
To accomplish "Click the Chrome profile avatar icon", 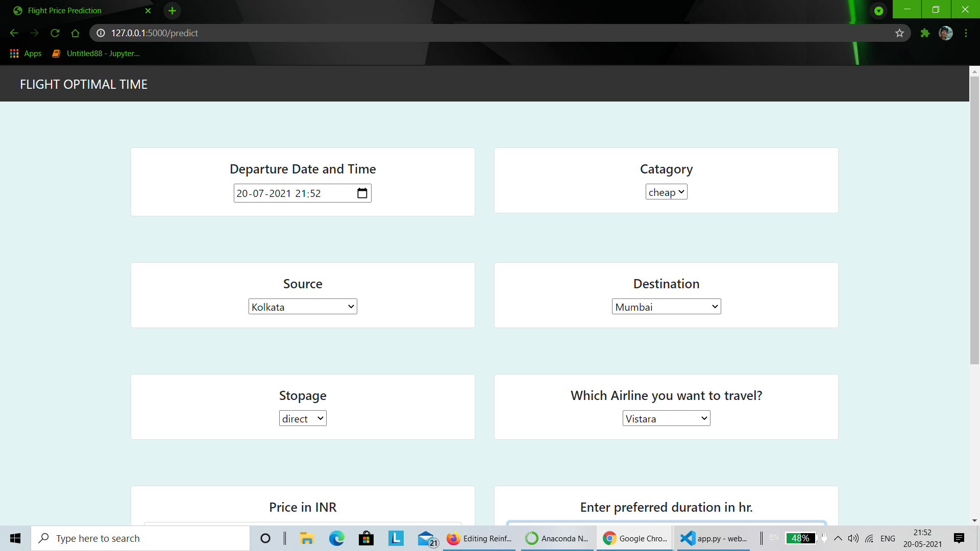I will (x=946, y=33).
